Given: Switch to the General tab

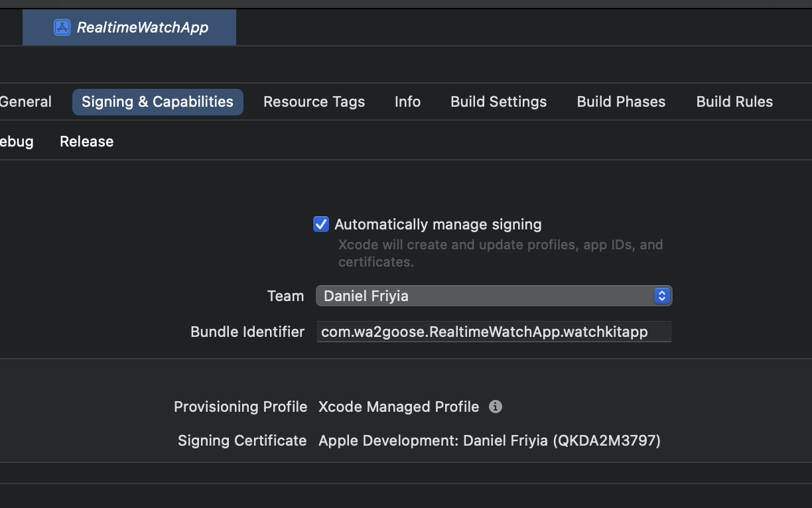Looking at the screenshot, I should click(25, 101).
